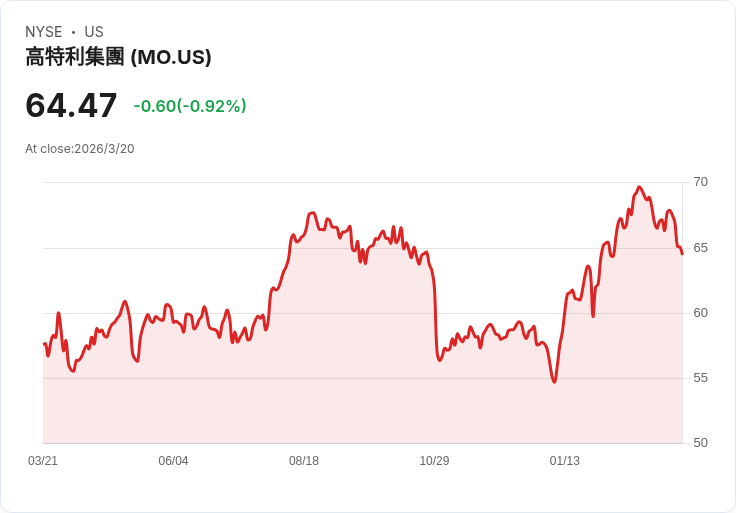Select the 03/21 date on x-axis
This screenshot has height=513, width=736.
coord(43,461)
